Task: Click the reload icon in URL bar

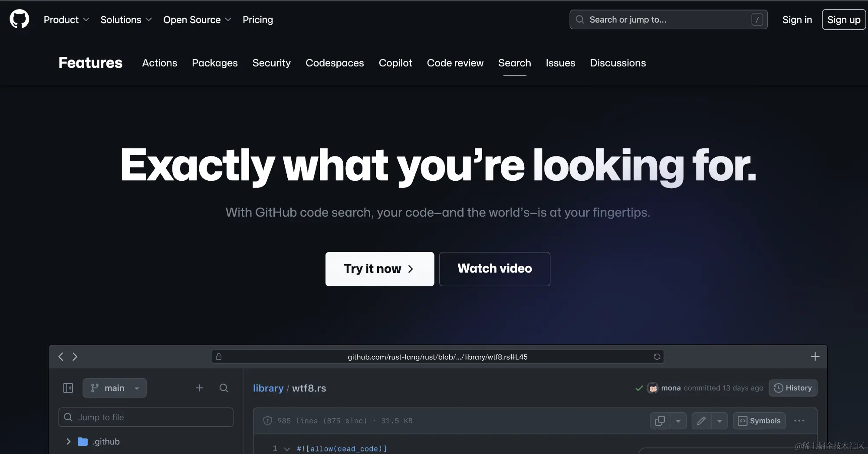Action: tap(657, 357)
